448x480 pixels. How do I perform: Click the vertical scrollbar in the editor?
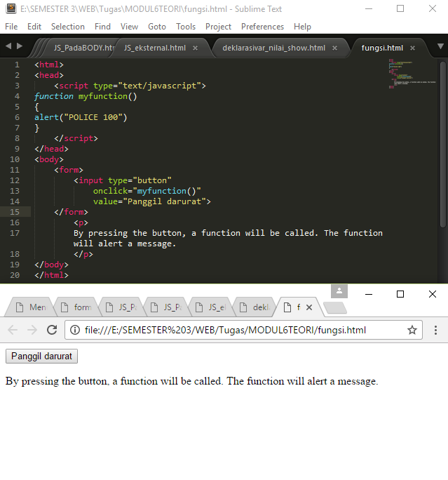443,144
